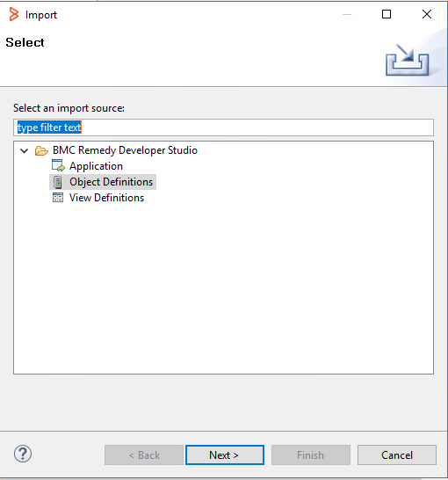Screen dimensions: 448x480
Task: Click the Cancel button
Action: tap(397, 455)
